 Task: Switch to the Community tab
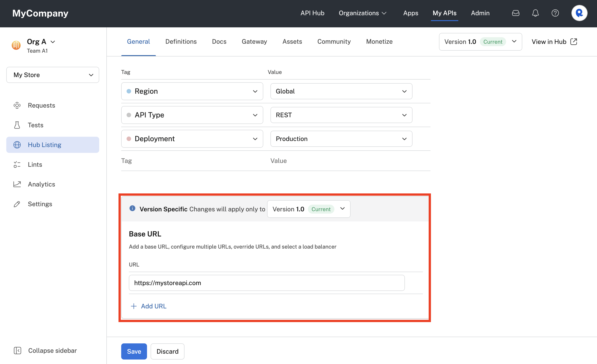point(334,42)
